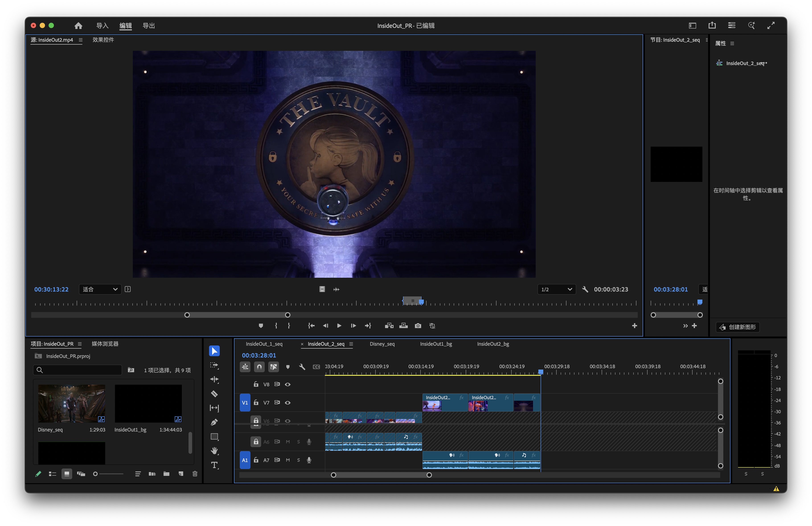Switch to InsideOut2_bg timeline tab
This screenshot has width=812, height=526.
pos(493,344)
